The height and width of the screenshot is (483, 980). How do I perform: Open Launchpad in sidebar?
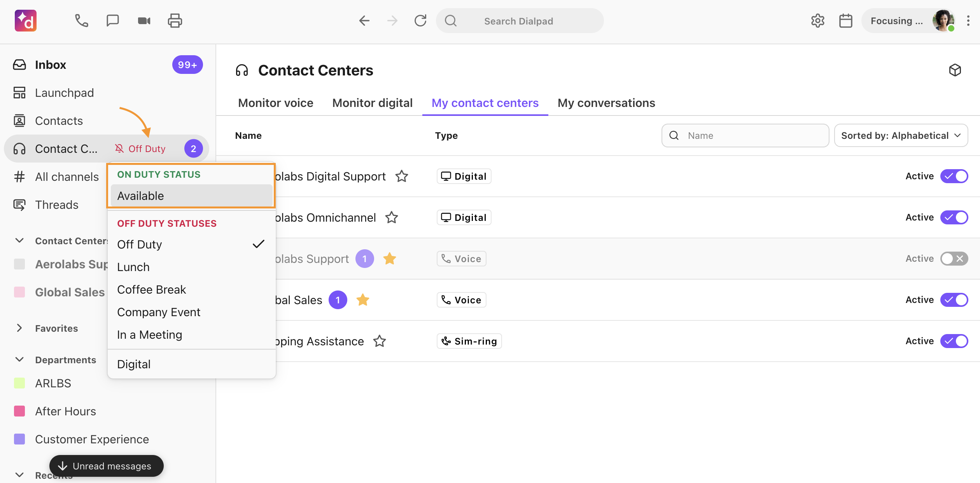107,93
